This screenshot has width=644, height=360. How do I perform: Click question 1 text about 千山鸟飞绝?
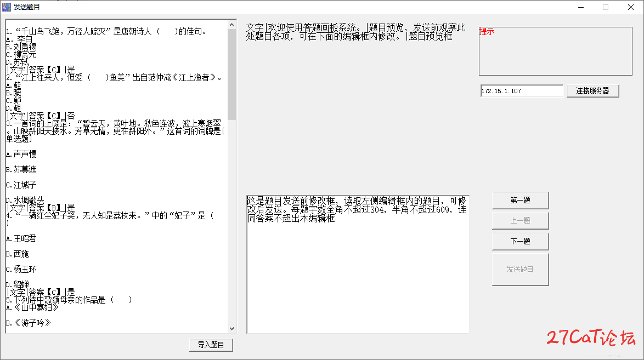pos(106,32)
